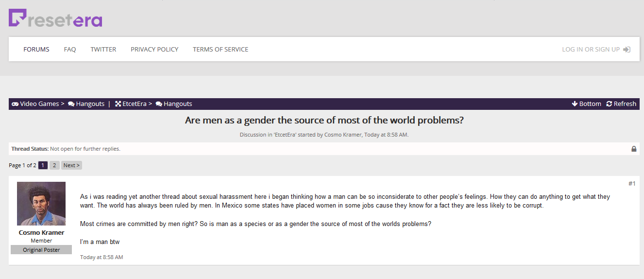644x279 pixels.
Task: Open the Forums menu item
Action: (x=36, y=49)
